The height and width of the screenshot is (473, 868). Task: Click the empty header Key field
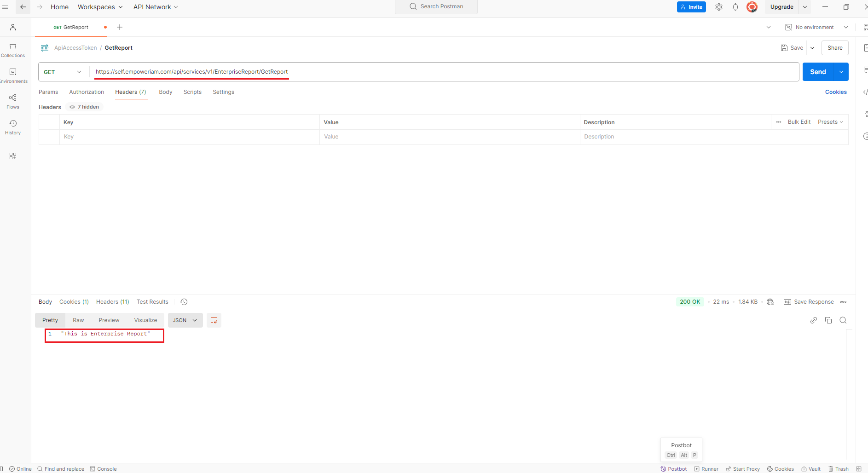pos(189,137)
